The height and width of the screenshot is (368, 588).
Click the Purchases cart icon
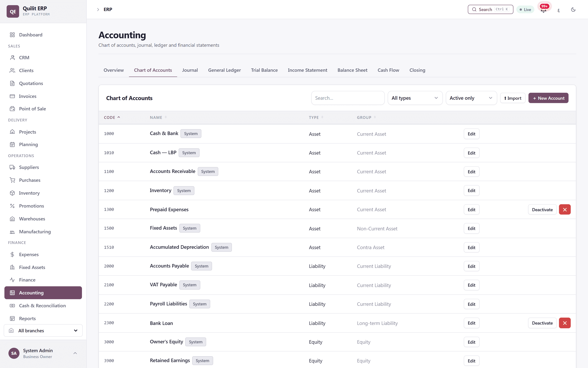12,180
